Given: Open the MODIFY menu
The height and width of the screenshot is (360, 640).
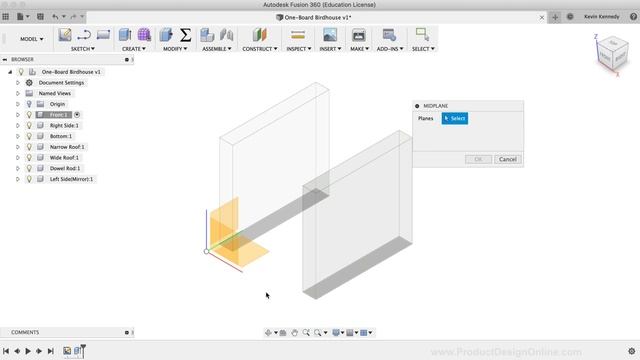Looking at the screenshot, I should [x=175, y=49].
